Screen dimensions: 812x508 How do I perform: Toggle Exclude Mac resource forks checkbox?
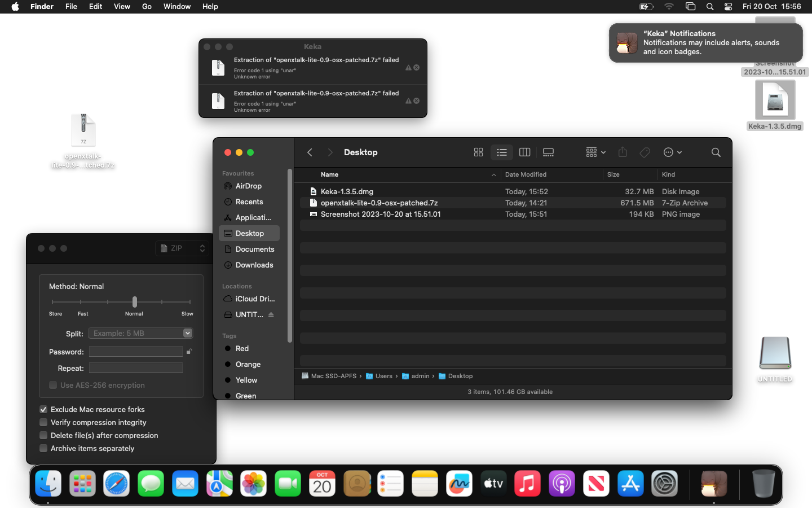click(43, 409)
